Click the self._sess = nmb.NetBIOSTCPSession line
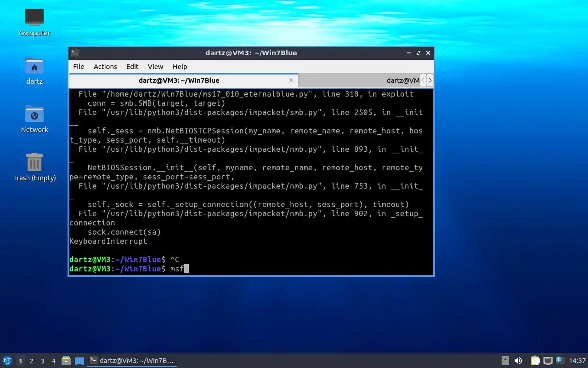This screenshot has height=368, width=588. 255,131
